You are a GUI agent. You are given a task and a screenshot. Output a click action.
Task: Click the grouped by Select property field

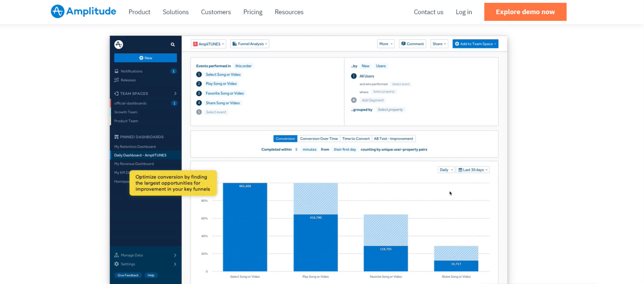[390, 110]
